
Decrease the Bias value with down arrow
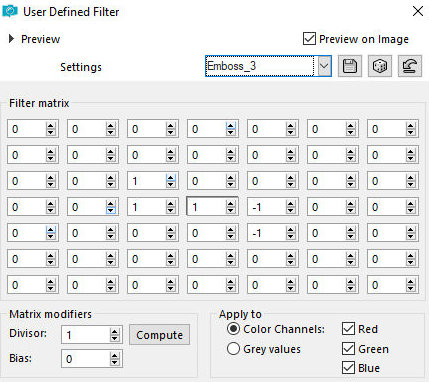(x=115, y=362)
